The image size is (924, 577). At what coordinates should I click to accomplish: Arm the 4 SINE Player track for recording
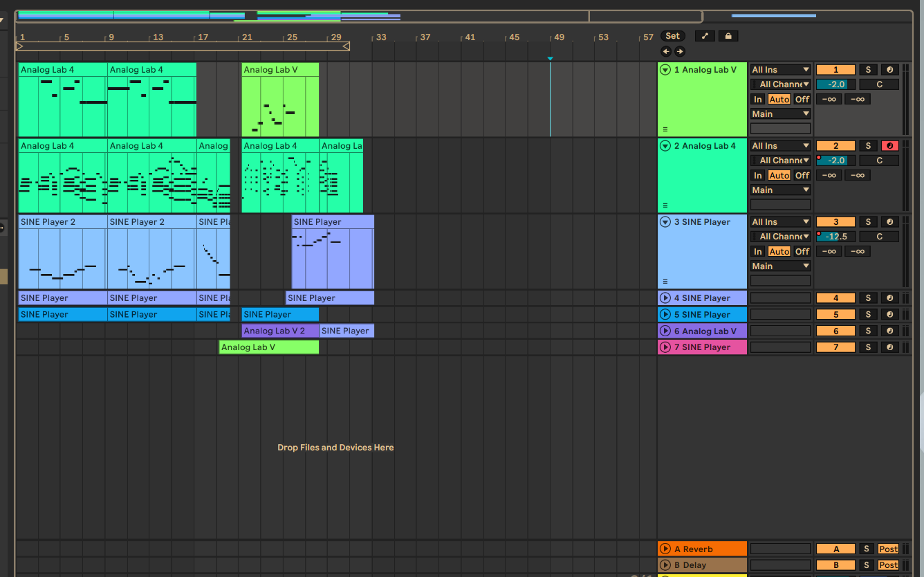(889, 298)
